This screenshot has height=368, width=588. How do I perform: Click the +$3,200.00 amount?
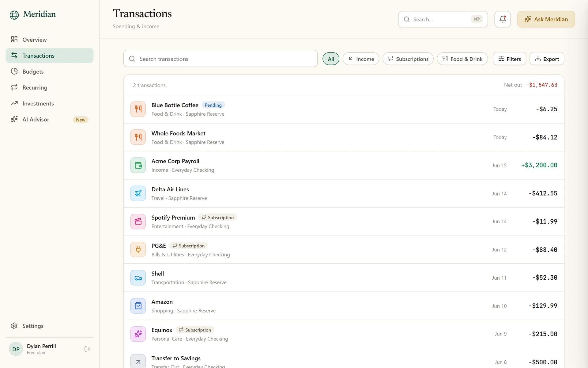[539, 165]
